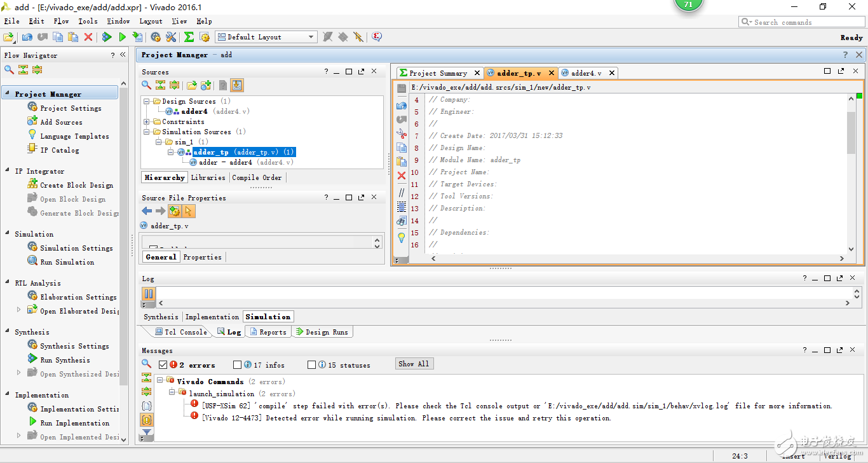Click the Search magnifier in Flow Navigator
This screenshot has height=463, width=868.
coord(9,70)
